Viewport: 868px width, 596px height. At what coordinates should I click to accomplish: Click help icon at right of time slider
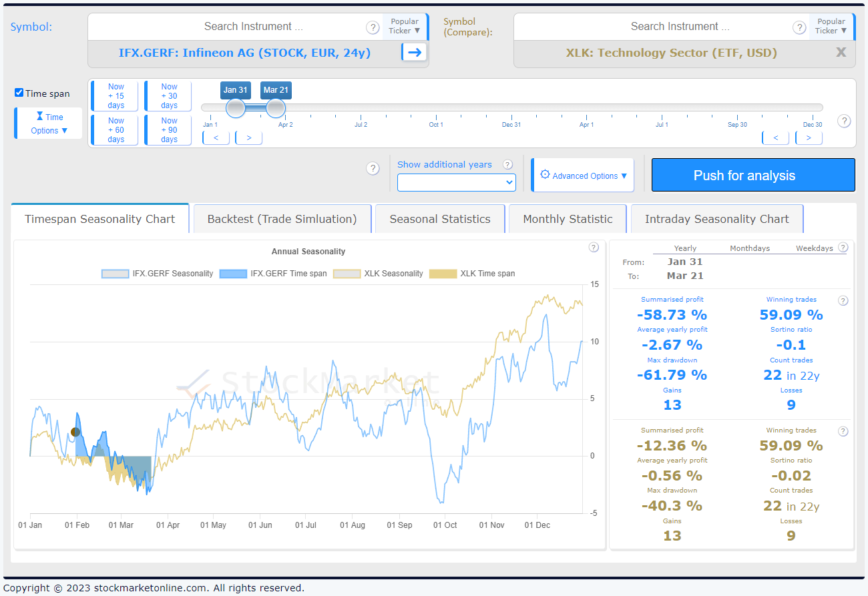[844, 121]
